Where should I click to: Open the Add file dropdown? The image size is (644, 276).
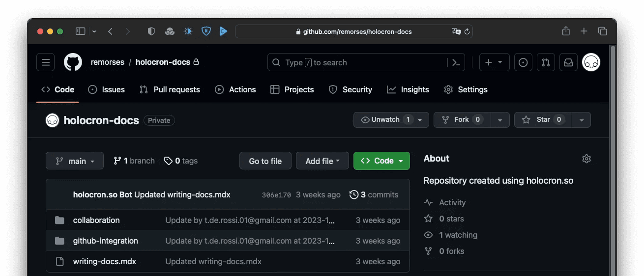(x=322, y=161)
